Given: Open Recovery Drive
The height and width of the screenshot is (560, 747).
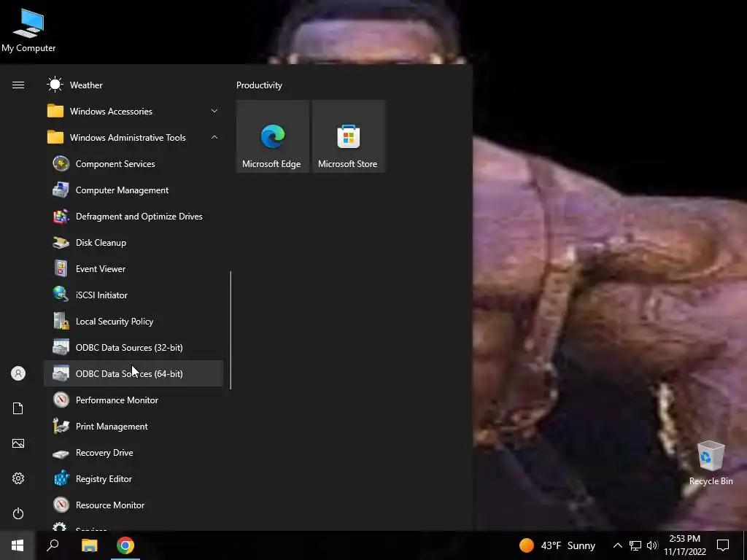Looking at the screenshot, I should point(133,452).
